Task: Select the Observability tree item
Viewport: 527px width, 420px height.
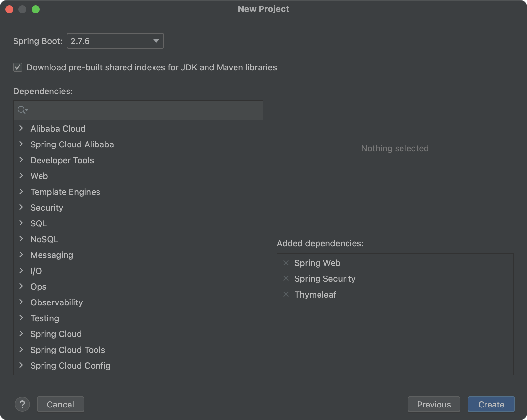Action: point(57,302)
